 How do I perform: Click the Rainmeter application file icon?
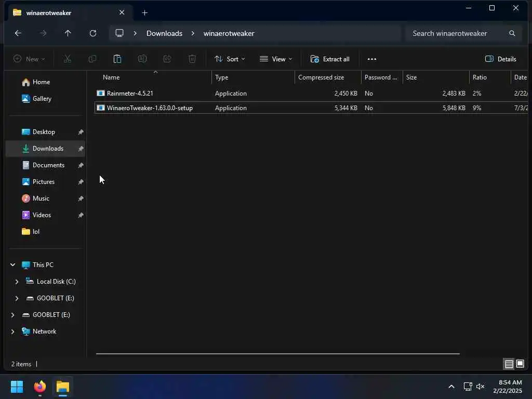[101, 94]
